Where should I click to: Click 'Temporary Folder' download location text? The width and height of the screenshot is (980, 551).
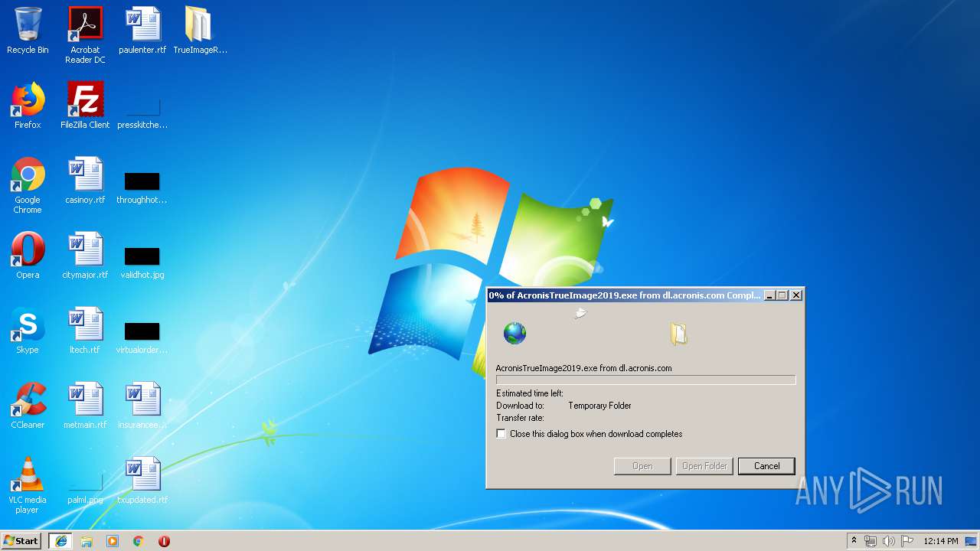[599, 406]
